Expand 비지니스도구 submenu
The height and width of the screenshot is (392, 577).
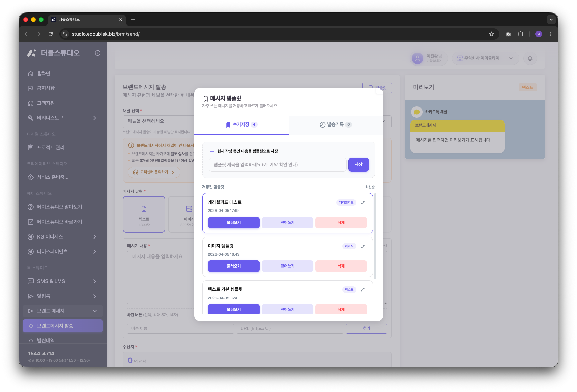95,118
